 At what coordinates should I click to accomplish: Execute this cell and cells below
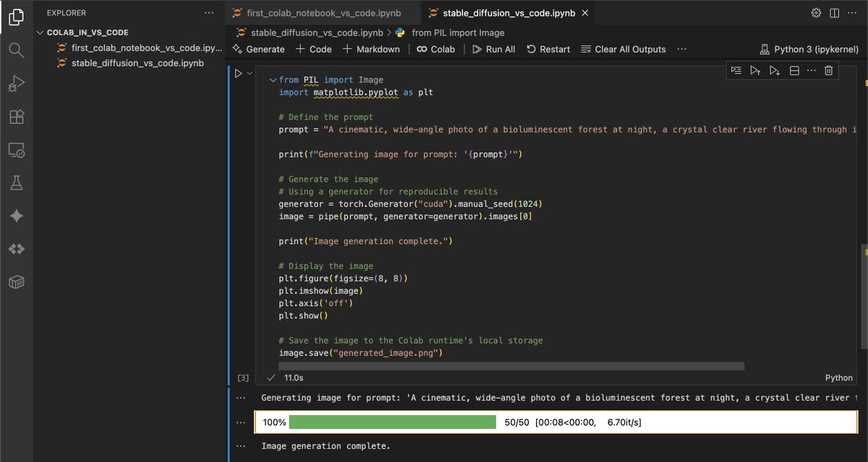775,70
